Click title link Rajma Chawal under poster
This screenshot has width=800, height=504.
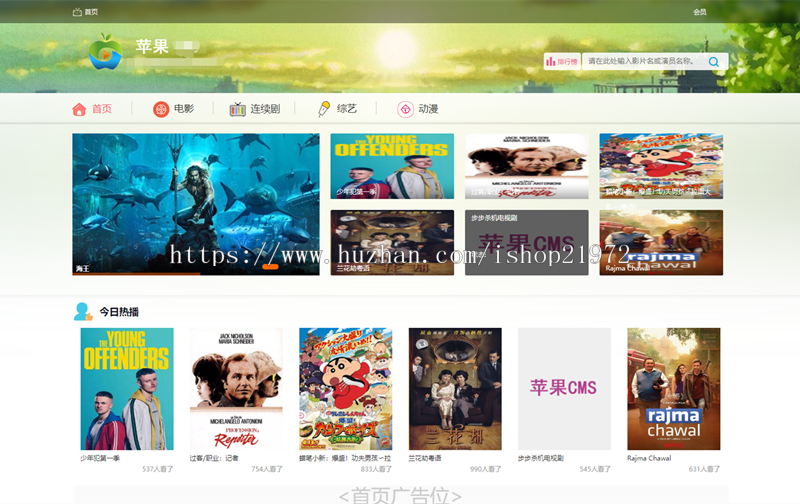pos(649,458)
